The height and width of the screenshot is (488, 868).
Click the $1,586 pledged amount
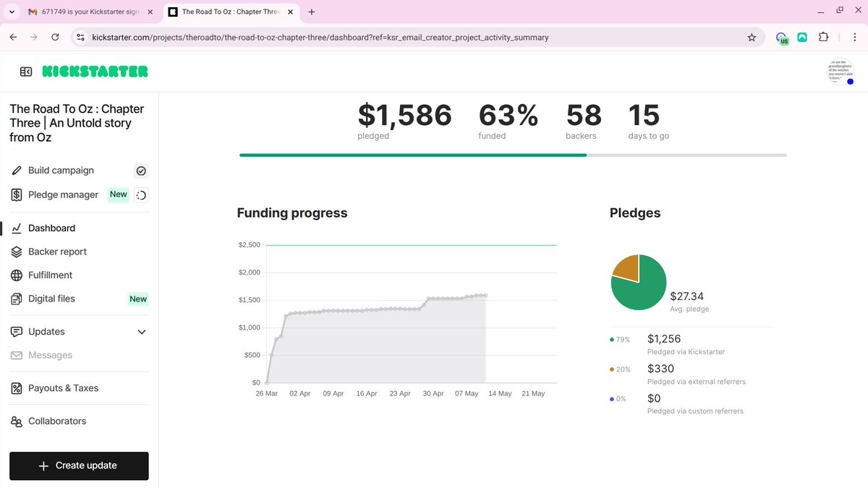pyautogui.click(x=404, y=116)
